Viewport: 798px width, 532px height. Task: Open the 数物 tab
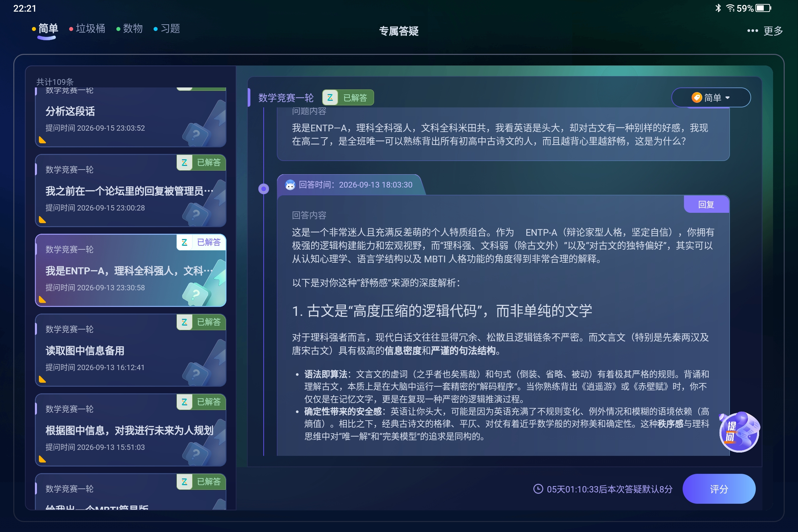point(129,29)
